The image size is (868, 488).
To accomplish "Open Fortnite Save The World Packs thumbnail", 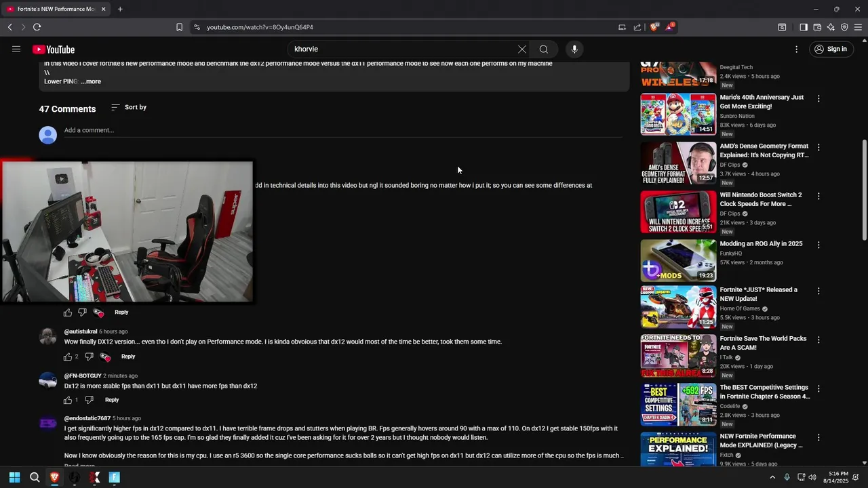I will coord(678,355).
